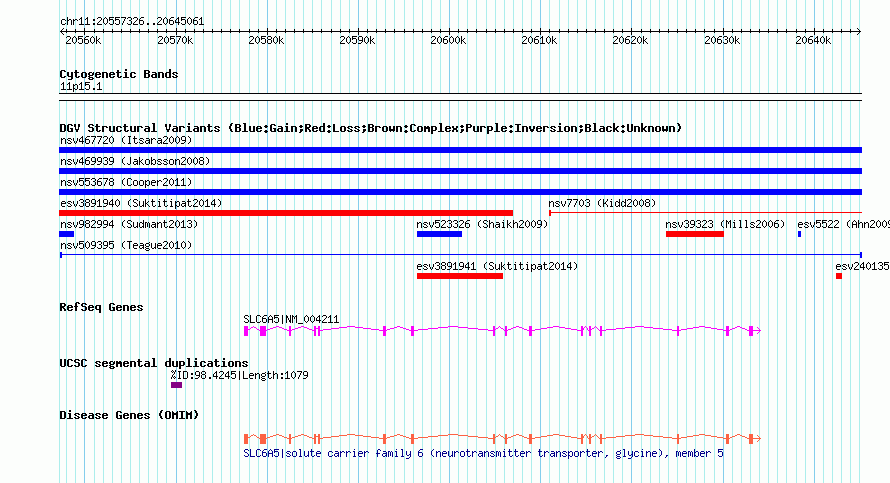Click the magenta SLC6A5 RefSeq gene glyph
The width and height of the screenshot is (890, 483).
502,331
